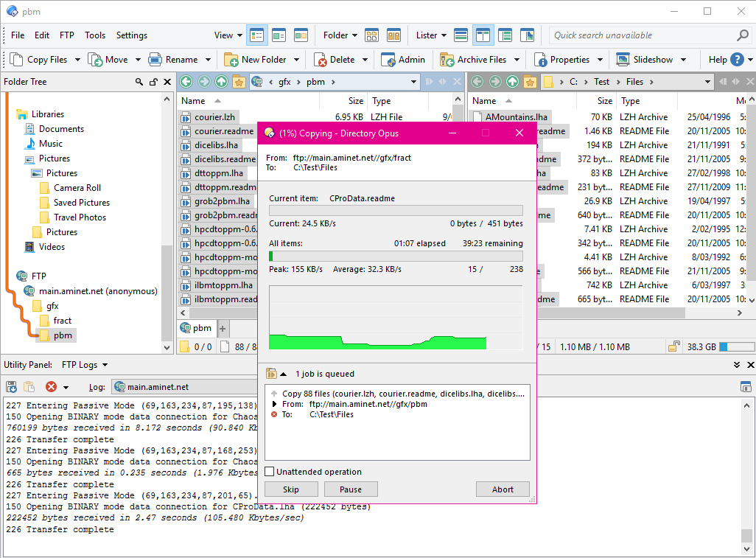This screenshot has height=558, width=756.
Task: Save the FTP log using the floppy disk icon
Action: pos(10,388)
